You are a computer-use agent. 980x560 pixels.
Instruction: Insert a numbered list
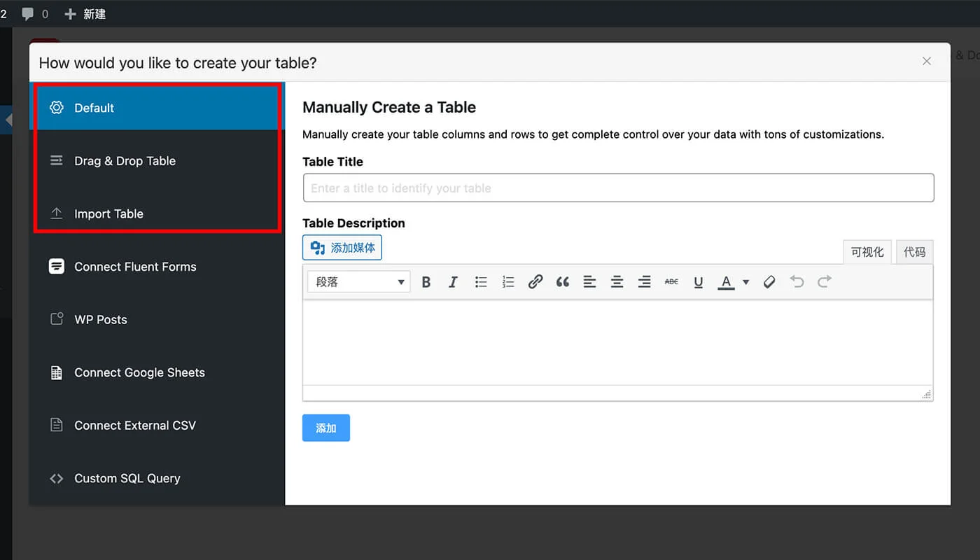[x=508, y=282]
